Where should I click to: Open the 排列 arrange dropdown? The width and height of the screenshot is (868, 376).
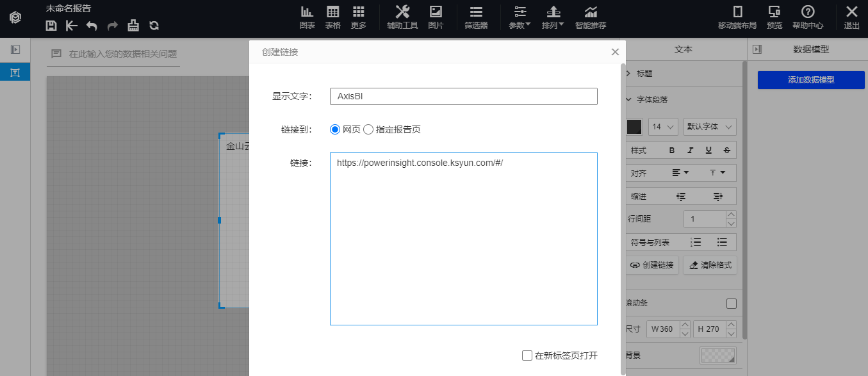click(x=553, y=17)
